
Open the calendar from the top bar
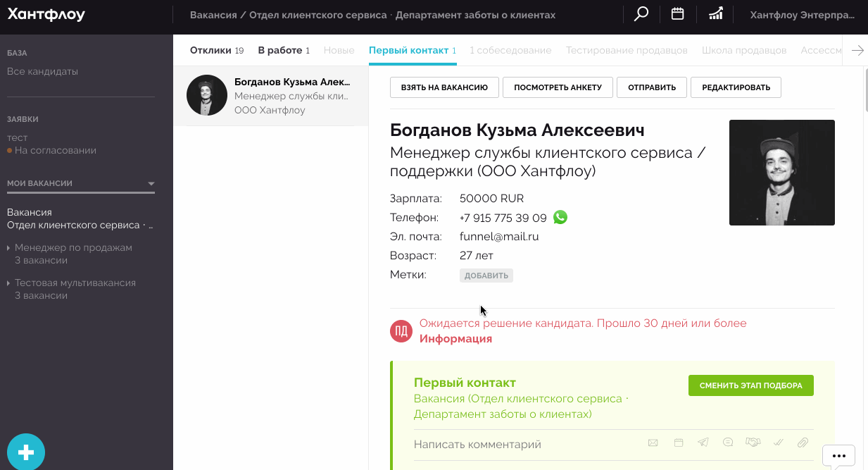pos(677,14)
